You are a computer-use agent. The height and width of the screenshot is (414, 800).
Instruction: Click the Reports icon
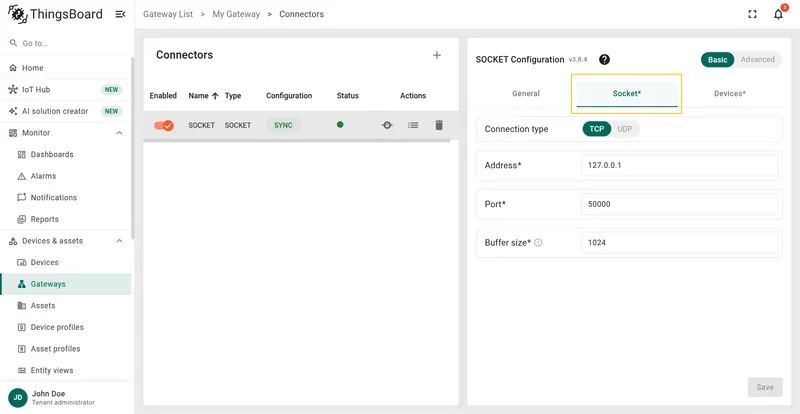click(x=21, y=219)
